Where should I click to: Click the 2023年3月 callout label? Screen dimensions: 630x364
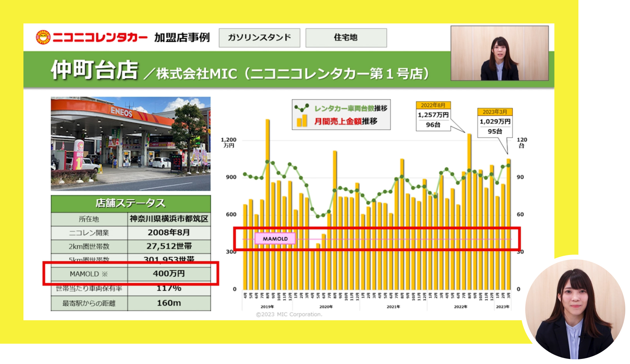(495, 112)
